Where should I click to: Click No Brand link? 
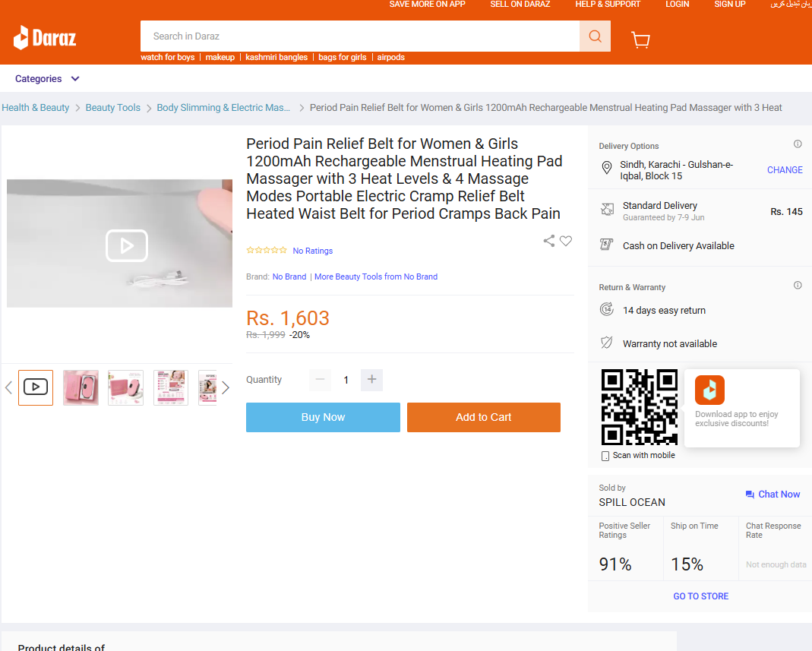[x=289, y=277]
